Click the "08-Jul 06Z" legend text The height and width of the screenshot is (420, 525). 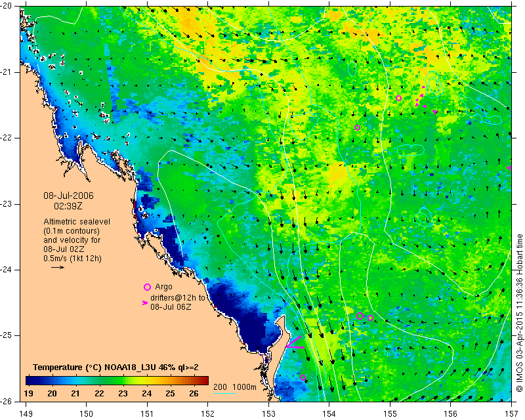171,306
